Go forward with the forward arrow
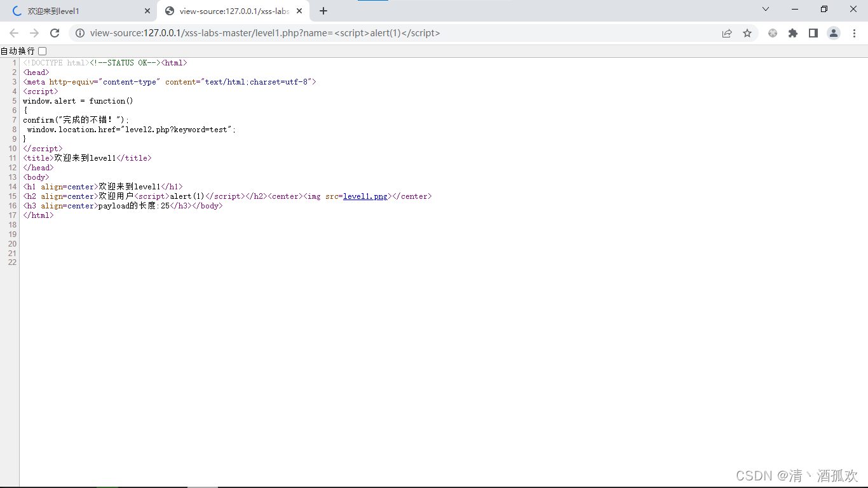This screenshot has width=868, height=488. [34, 33]
